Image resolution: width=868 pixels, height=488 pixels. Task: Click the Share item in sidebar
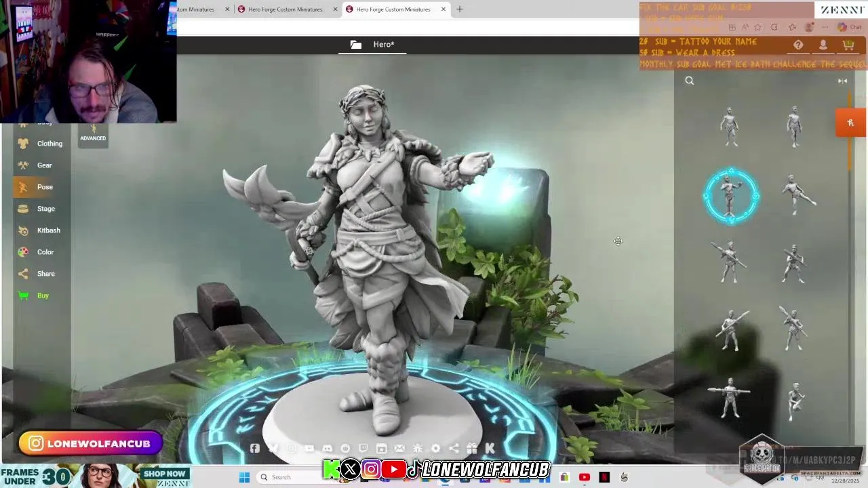point(41,274)
